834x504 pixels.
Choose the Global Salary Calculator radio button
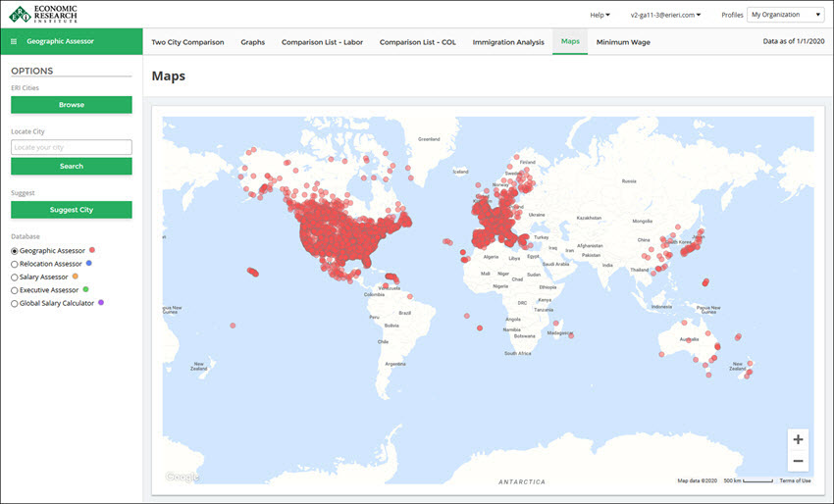(x=14, y=304)
